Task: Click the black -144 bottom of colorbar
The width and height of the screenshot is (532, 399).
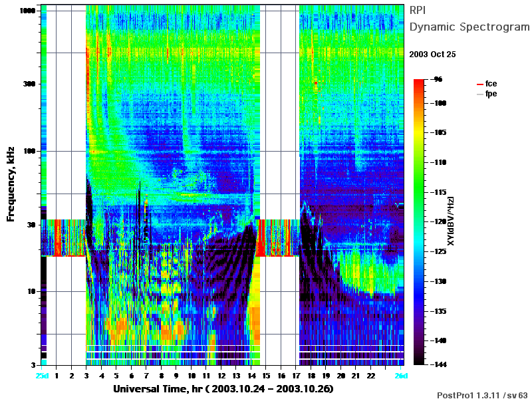Action: 419,362
